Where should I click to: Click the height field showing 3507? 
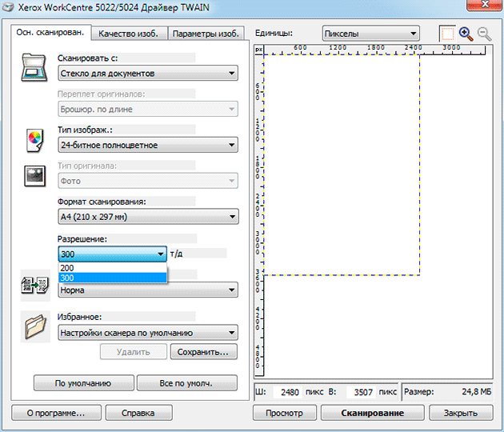[361, 392]
